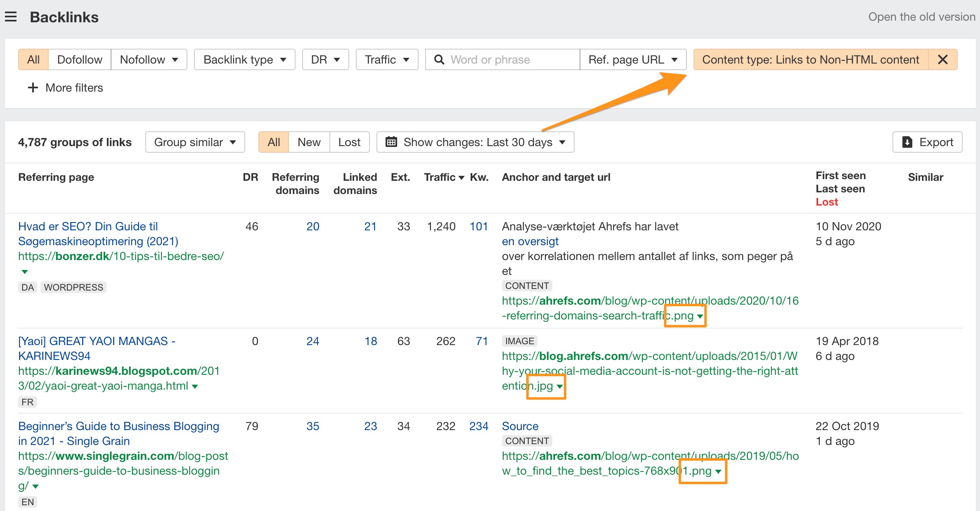Switch to the New links tab
This screenshot has height=511, width=980.
point(309,142)
